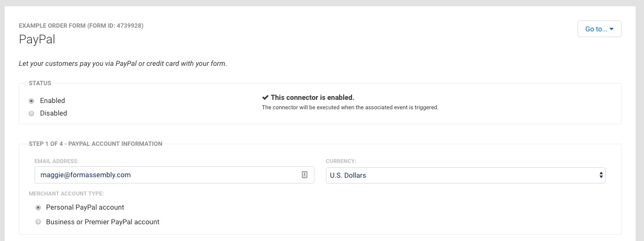644x241 pixels.
Task: Choose the Personal PayPal account radio button
Action: pos(38,208)
